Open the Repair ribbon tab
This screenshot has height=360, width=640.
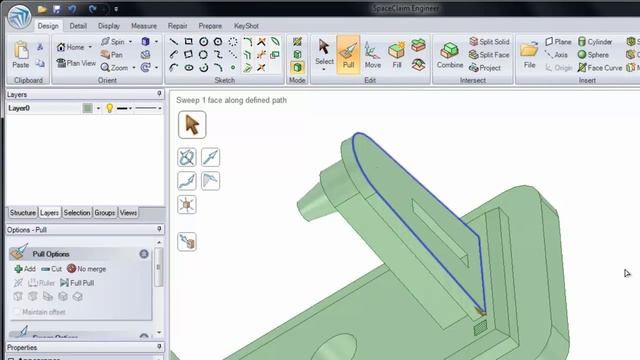(177, 26)
